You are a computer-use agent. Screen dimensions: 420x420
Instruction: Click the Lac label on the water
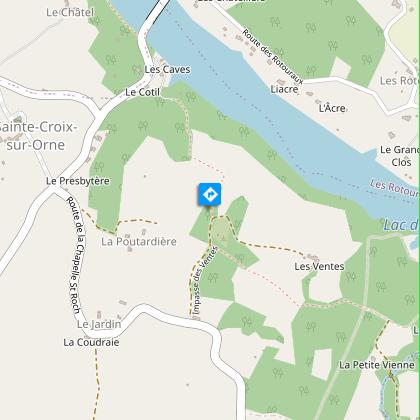click(x=401, y=225)
